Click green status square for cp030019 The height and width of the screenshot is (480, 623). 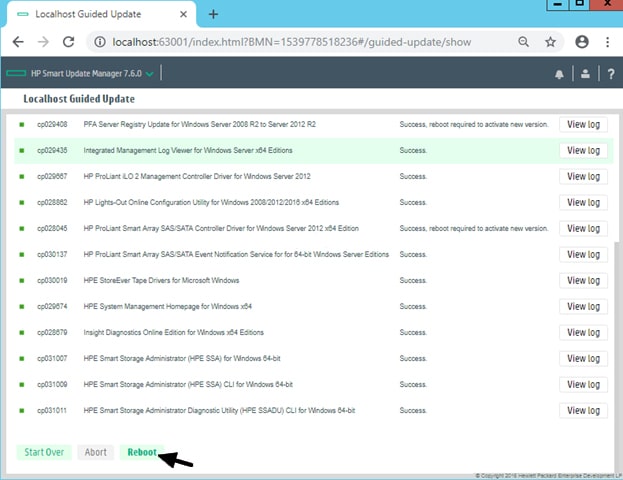tap(22, 281)
